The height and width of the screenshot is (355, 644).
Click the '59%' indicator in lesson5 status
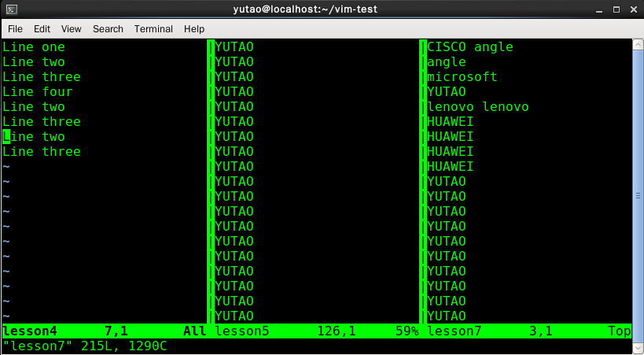pyautogui.click(x=407, y=331)
